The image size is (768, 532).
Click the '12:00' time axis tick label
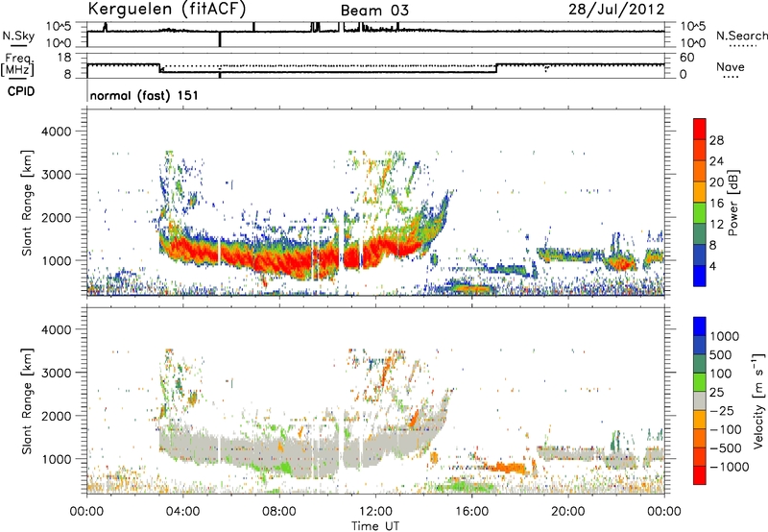[375, 512]
